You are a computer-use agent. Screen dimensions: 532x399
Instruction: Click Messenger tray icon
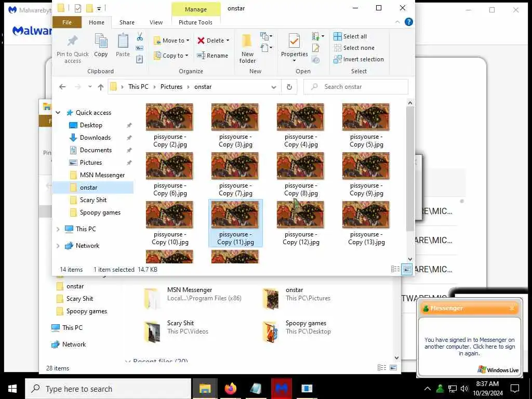point(440,389)
